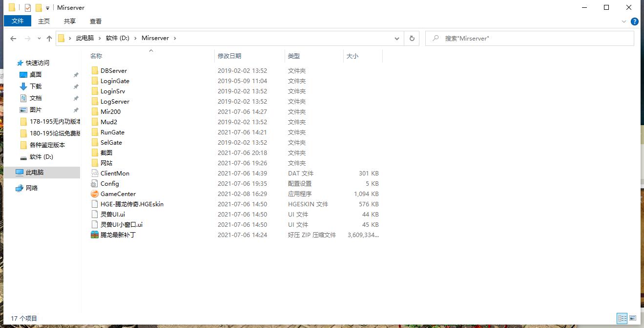This screenshot has height=328, width=644.
Task: Open the help question mark icon
Action: point(635,22)
